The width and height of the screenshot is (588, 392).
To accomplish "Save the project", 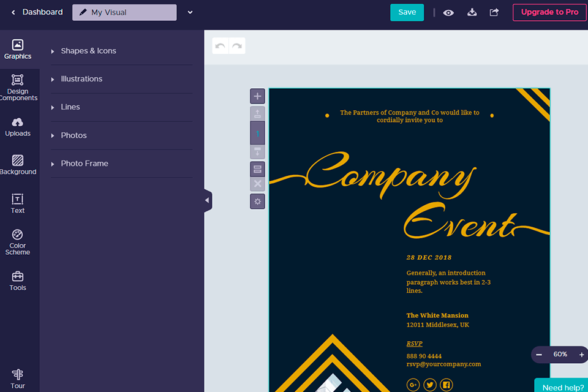I will (407, 12).
